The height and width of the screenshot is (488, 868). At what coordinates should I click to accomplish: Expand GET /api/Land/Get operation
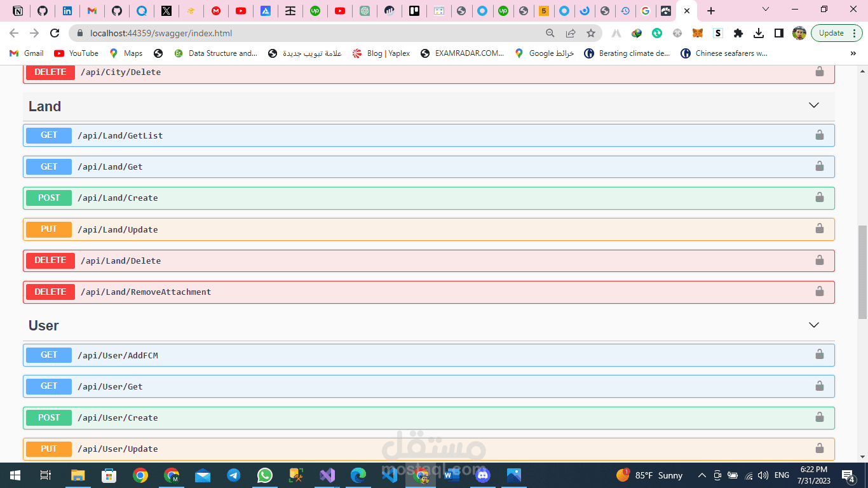[x=429, y=166]
